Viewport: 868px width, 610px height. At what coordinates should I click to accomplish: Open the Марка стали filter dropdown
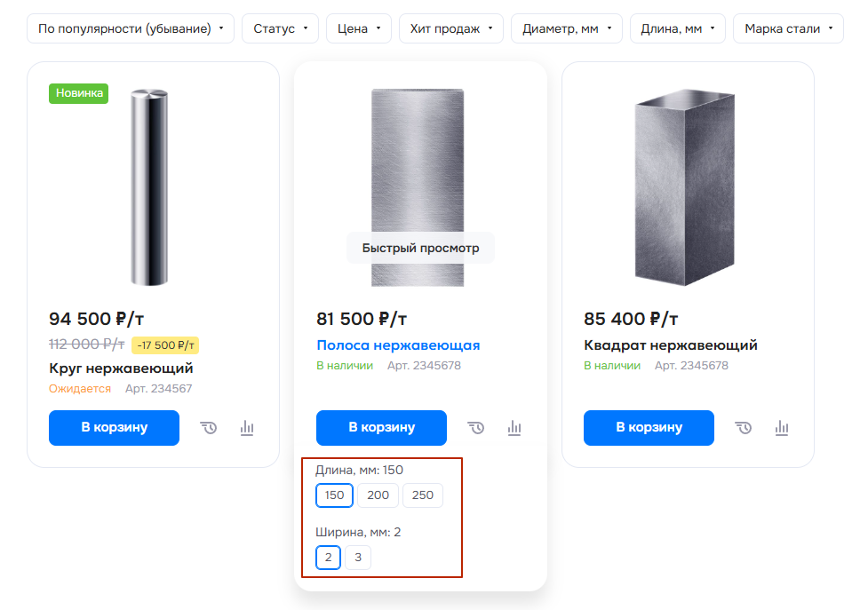pyautogui.click(x=788, y=28)
